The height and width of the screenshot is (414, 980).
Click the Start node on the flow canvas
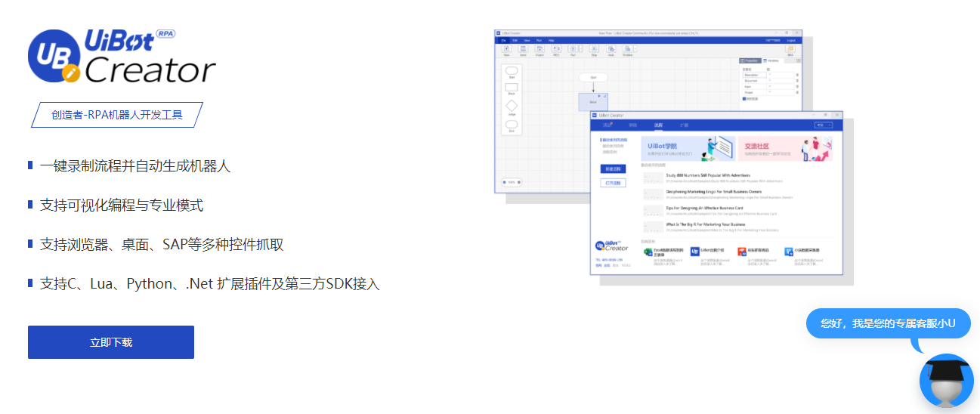click(x=593, y=77)
